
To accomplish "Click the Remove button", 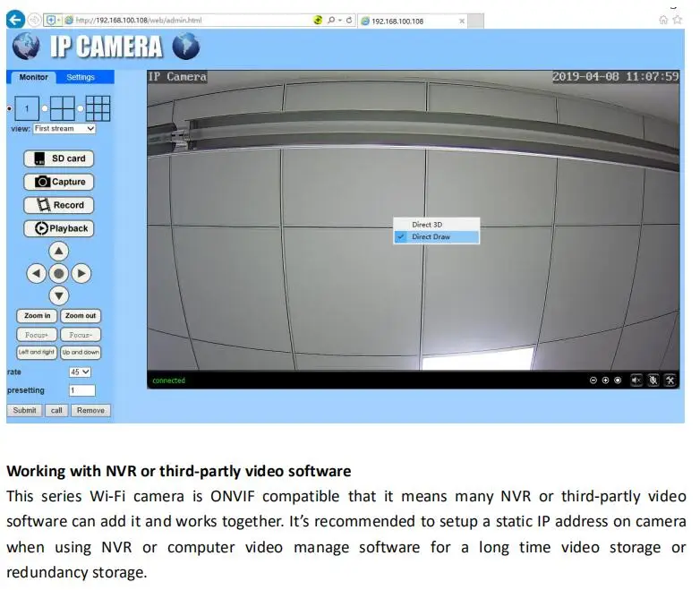I will point(90,410).
